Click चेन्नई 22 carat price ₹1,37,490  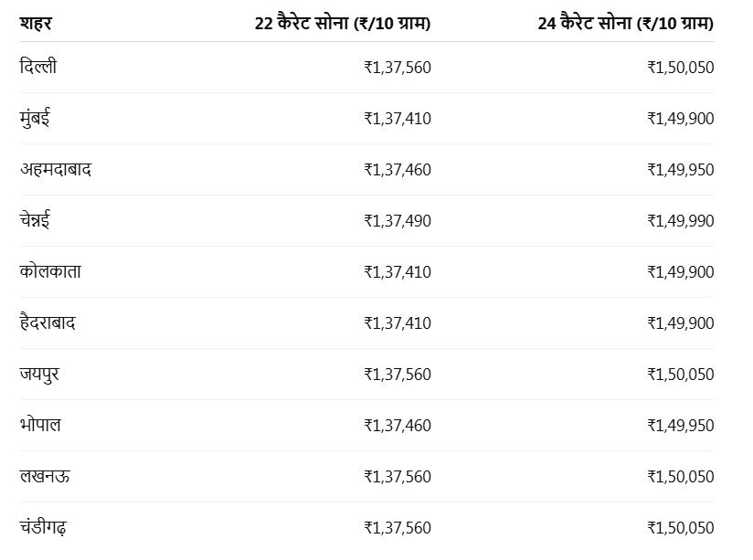398,221
